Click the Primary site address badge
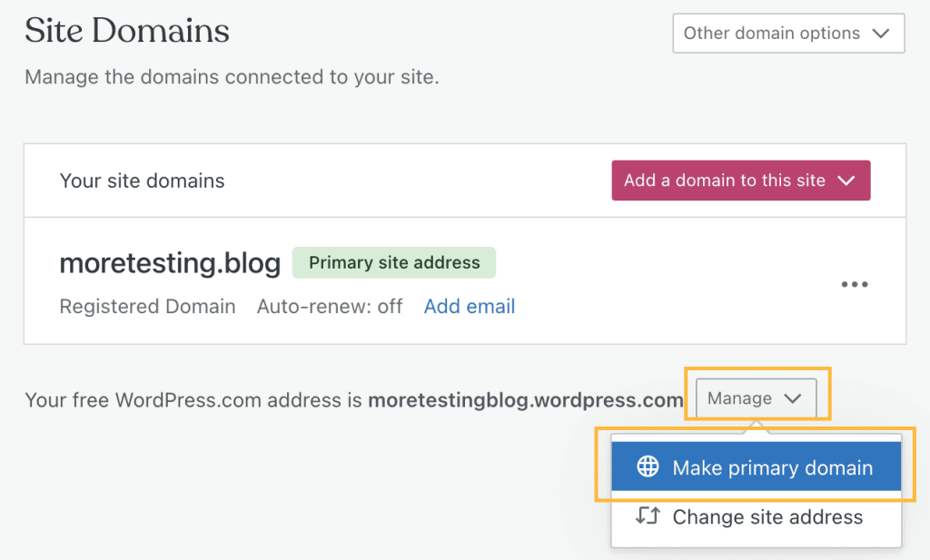Image resolution: width=930 pixels, height=560 pixels. click(x=394, y=263)
